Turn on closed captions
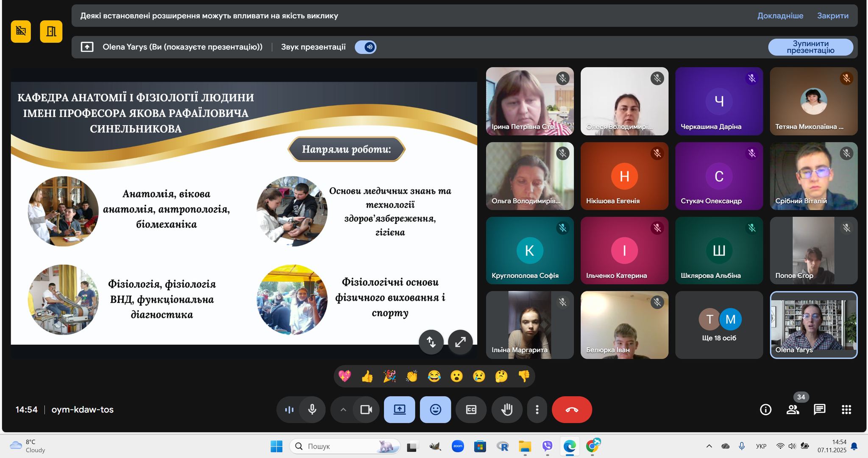868x458 pixels. coord(471,410)
